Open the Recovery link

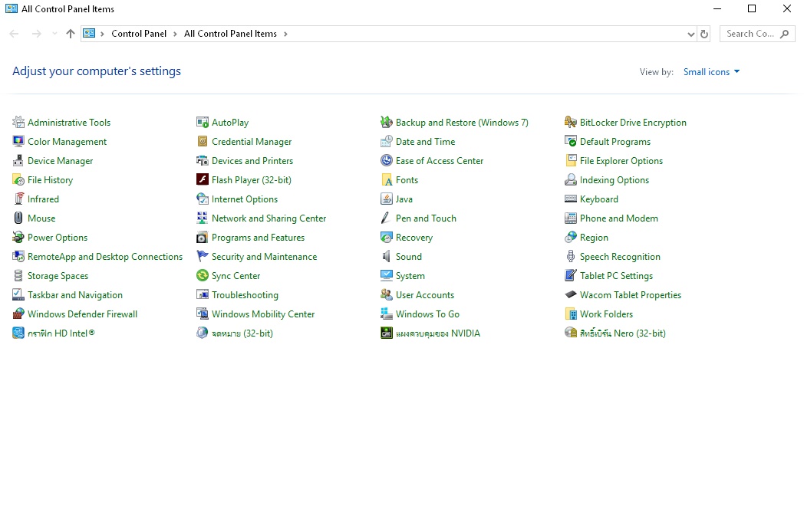coord(414,238)
